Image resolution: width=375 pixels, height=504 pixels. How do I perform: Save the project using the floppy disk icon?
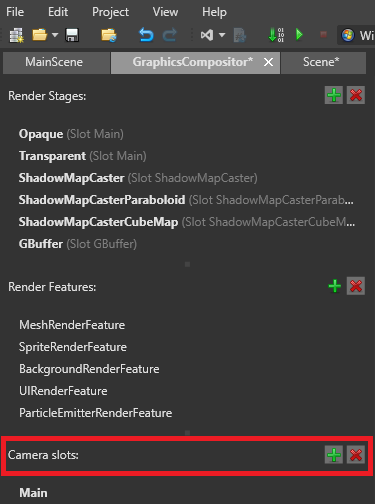coord(72,35)
